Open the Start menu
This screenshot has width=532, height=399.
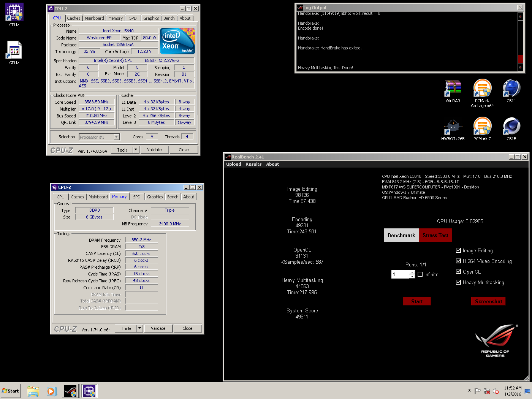click(x=10, y=391)
